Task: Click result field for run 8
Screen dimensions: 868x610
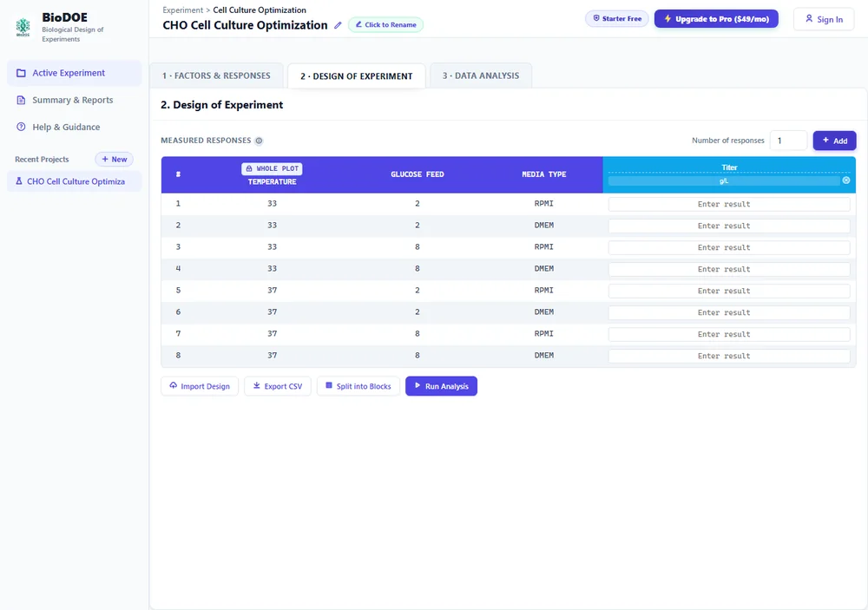Action: tap(729, 356)
